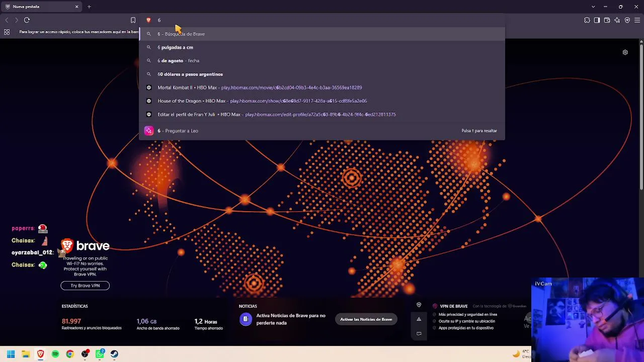The height and width of the screenshot is (362, 644).
Task: Select suggestion "60 dólares a pesos argentinos"
Action: click(x=322, y=74)
